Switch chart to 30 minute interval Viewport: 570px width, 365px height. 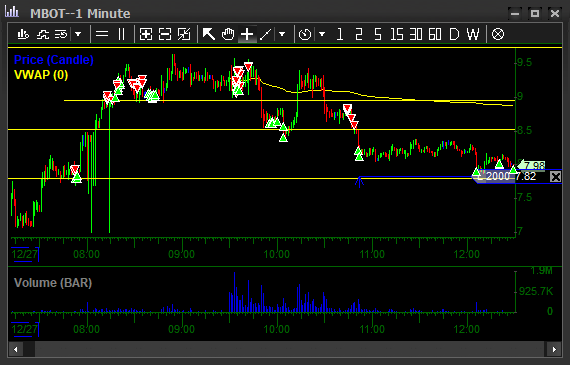(416, 35)
